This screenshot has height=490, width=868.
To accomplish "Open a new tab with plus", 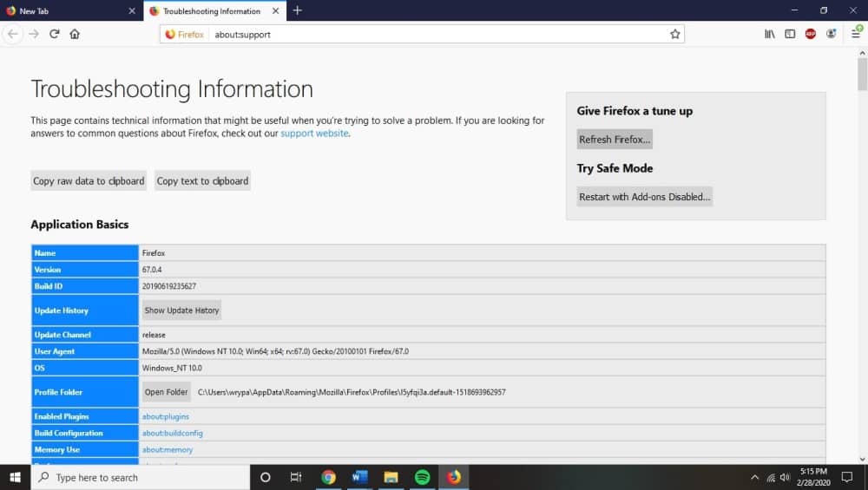I will [x=297, y=10].
